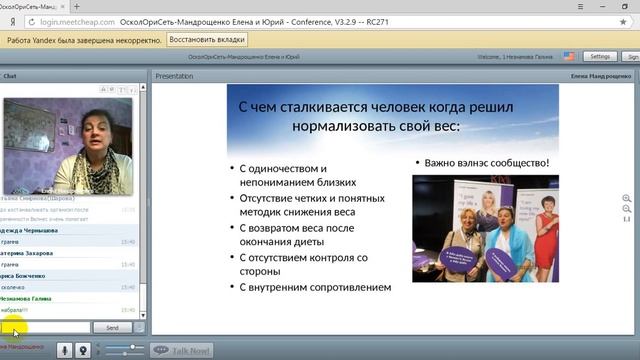Click 'С внутренним сопротивлением' bullet

315,287
